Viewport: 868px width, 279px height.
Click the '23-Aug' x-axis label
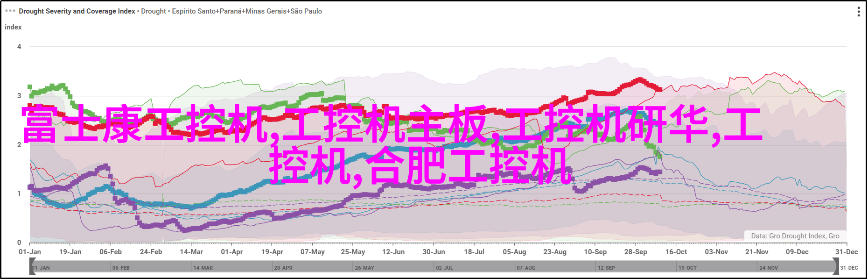555,252
